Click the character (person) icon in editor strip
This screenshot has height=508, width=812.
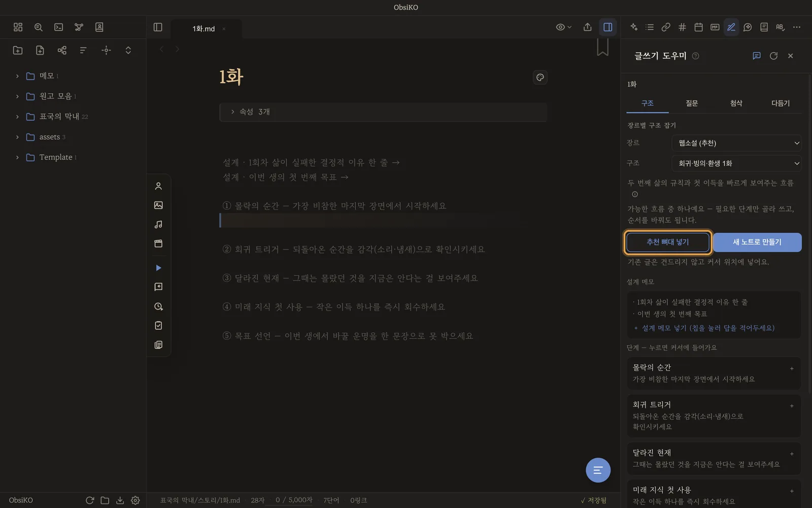click(158, 186)
